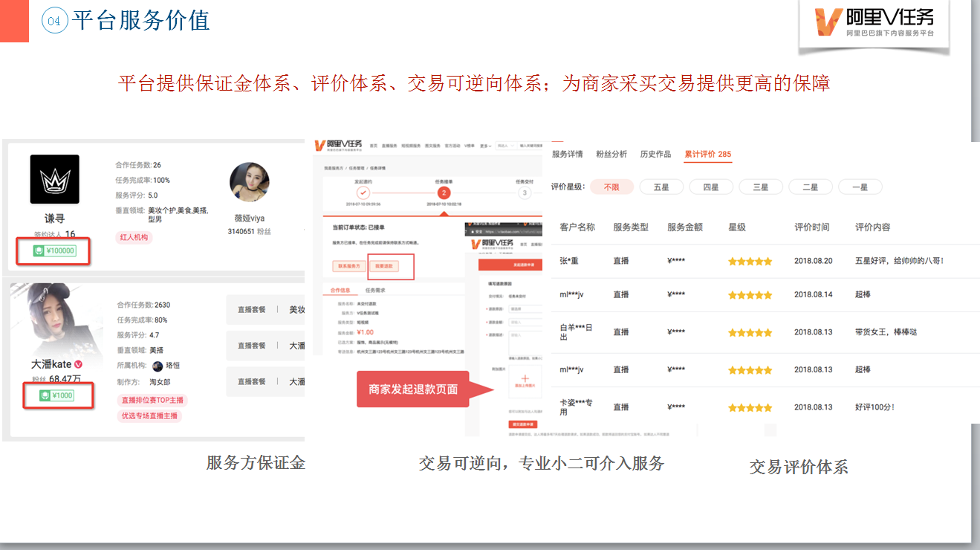The width and height of the screenshot is (980, 550).
Task: Click the 联系服务方 button
Action: click(x=349, y=266)
